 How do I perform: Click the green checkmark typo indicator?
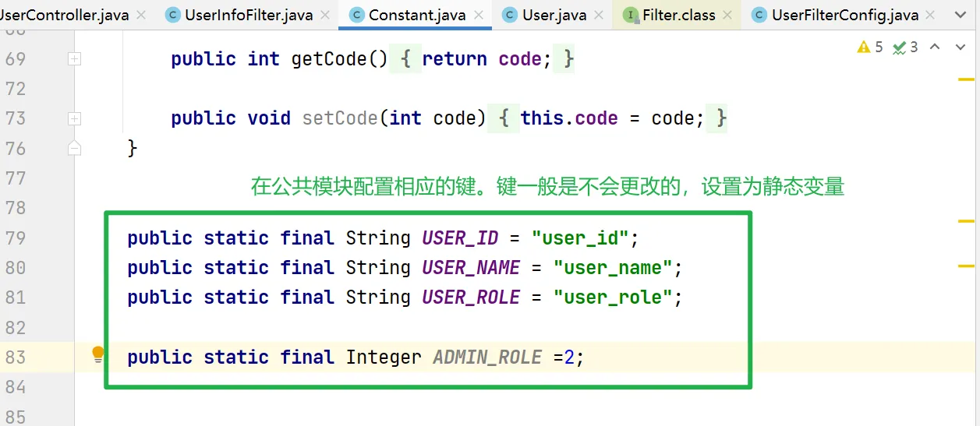(899, 48)
